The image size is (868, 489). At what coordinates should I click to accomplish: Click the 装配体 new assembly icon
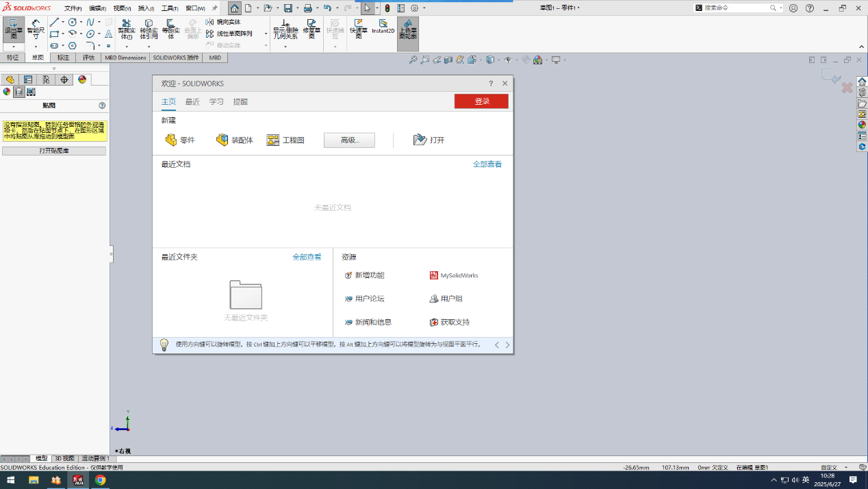pos(235,140)
